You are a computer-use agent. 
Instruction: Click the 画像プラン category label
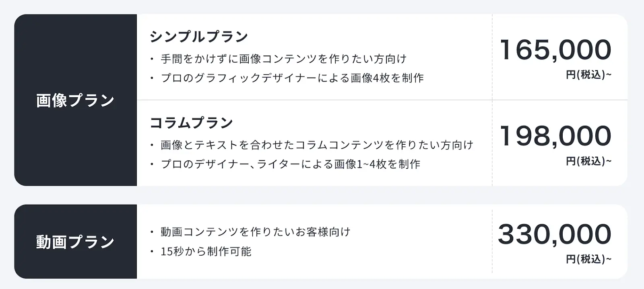75,100
